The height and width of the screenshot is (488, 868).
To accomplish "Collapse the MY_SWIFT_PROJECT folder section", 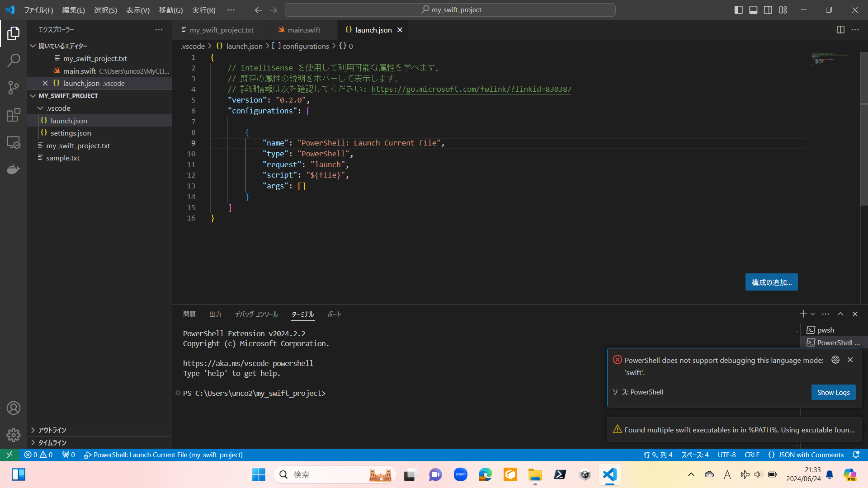I will click(99, 96).
